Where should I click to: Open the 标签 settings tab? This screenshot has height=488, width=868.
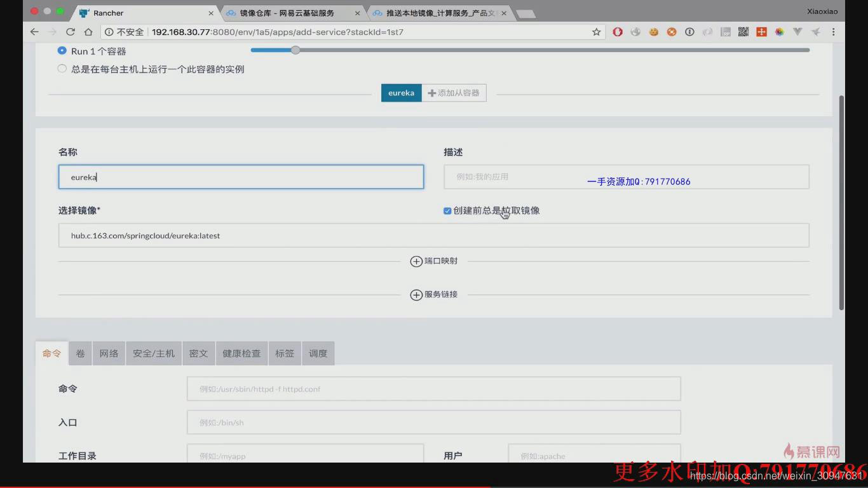coord(285,353)
